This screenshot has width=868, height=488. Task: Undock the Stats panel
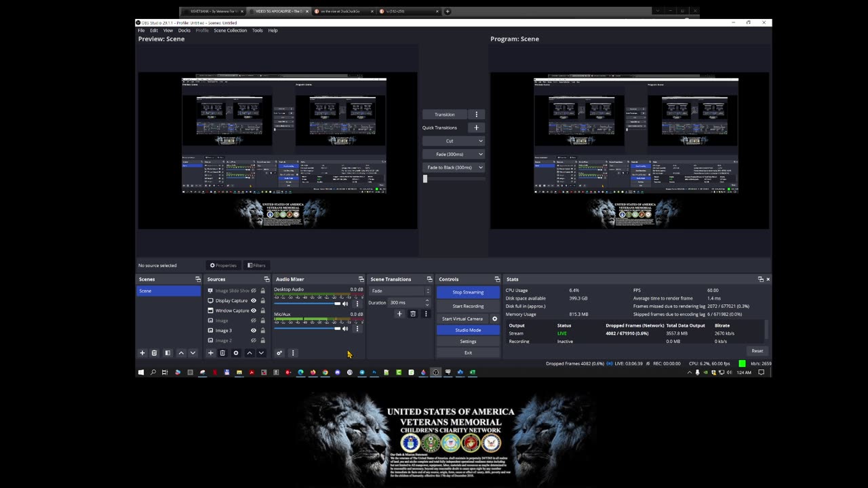[760, 279]
